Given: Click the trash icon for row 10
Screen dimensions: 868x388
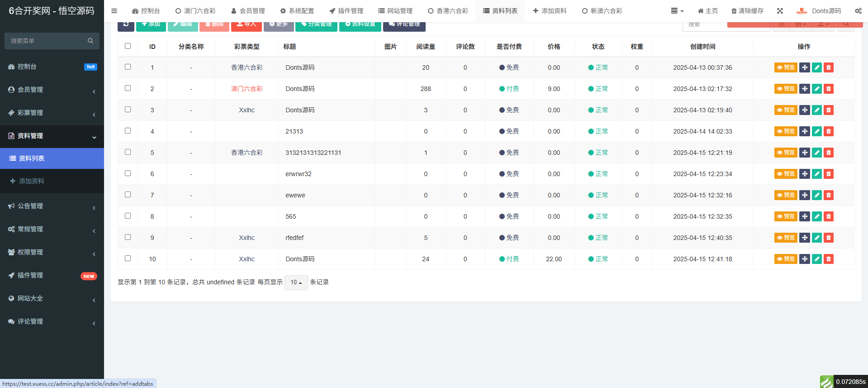Looking at the screenshot, I should pyautogui.click(x=828, y=259).
